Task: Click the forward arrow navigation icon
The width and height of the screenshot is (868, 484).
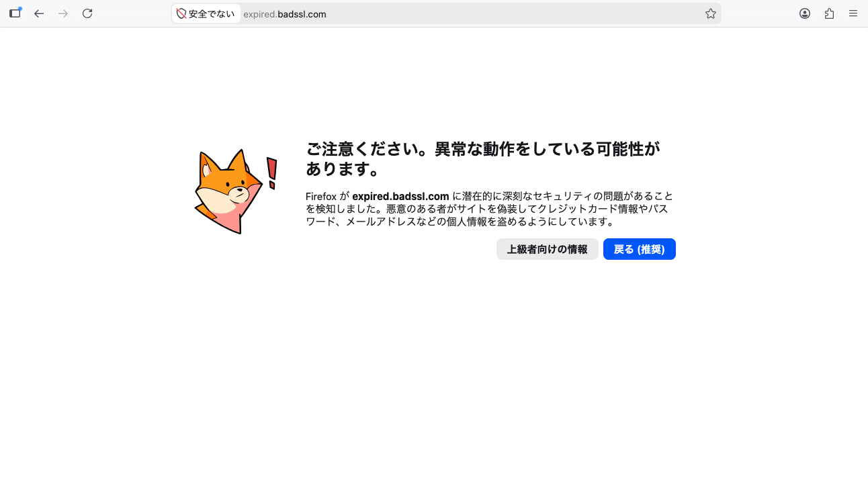Action: (x=63, y=13)
